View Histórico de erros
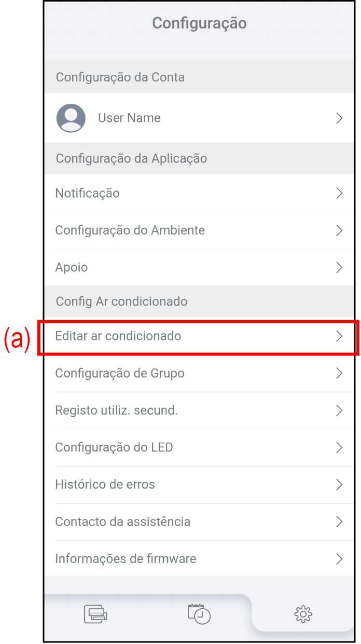 [x=105, y=485]
